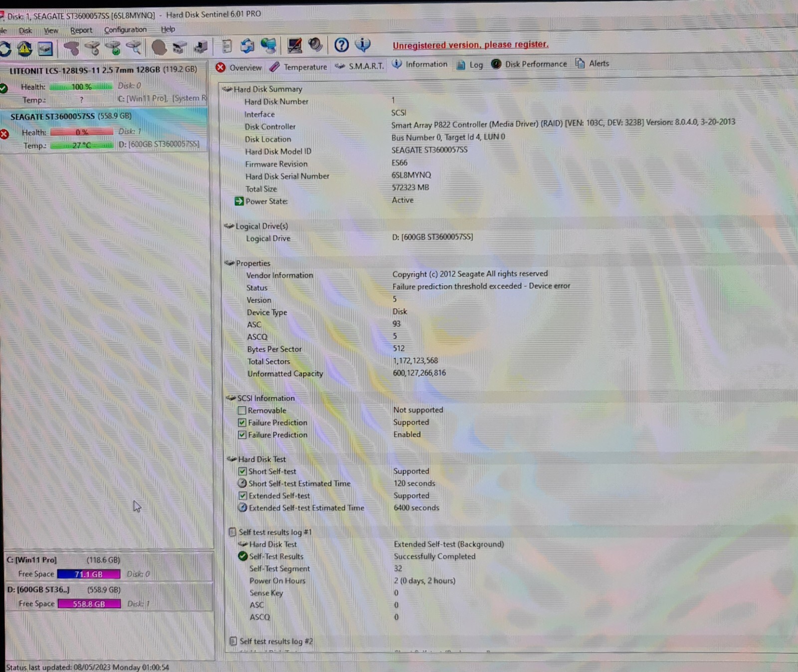
Task: Open the monitor with pen configuration icon
Action: coord(294,45)
